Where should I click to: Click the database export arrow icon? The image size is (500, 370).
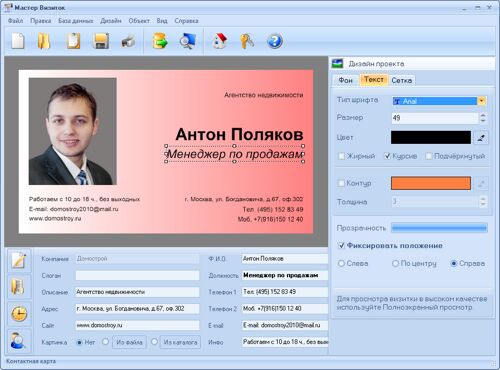pyautogui.click(x=160, y=41)
